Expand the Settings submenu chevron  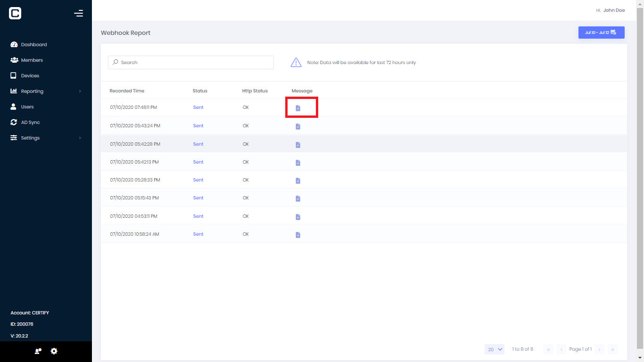coord(80,138)
